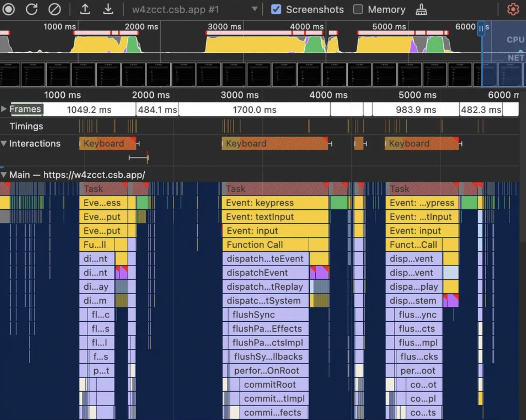Collapse the Main thread track
The width and height of the screenshot is (526, 420).
pyautogui.click(x=4, y=174)
